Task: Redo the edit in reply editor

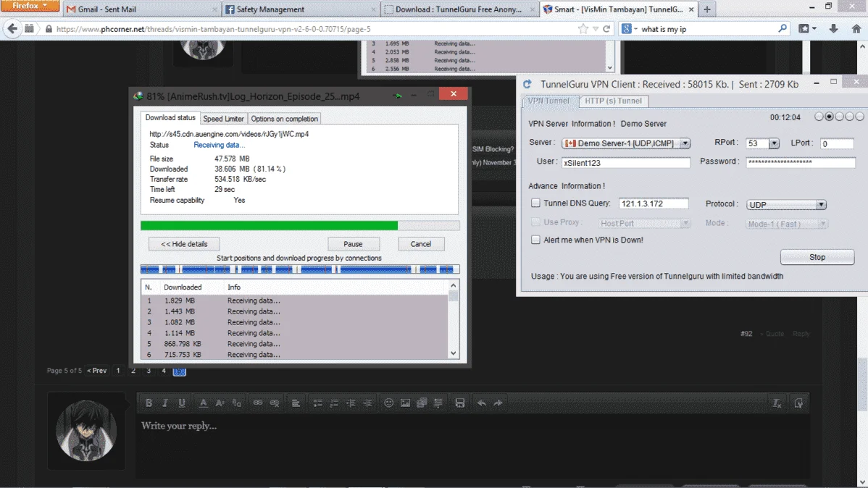Action: pyautogui.click(x=498, y=403)
